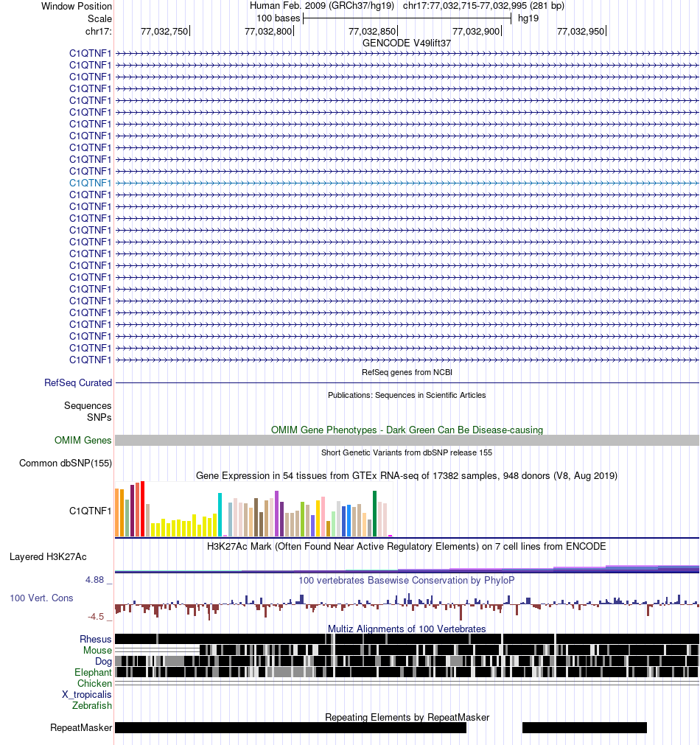Click the X_tropicalis species label

[86, 694]
